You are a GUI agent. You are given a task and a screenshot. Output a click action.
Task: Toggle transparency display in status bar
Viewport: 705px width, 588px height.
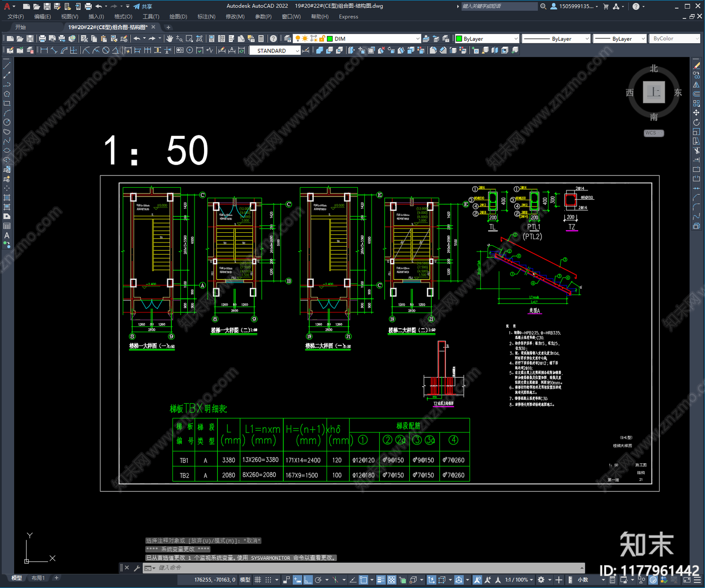coord(391,580)
